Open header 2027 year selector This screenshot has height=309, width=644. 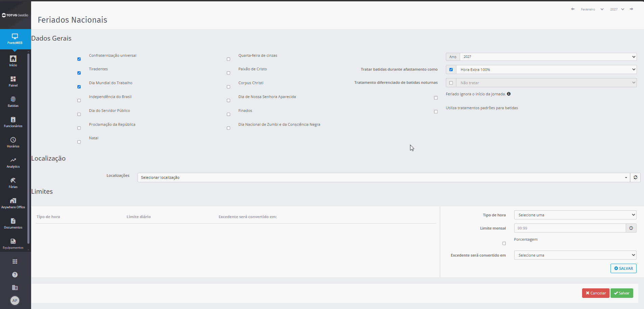(617, 9)
